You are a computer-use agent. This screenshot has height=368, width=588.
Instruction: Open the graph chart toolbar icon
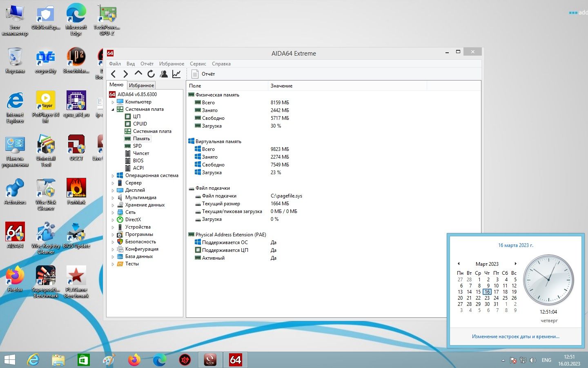[176, 74]
